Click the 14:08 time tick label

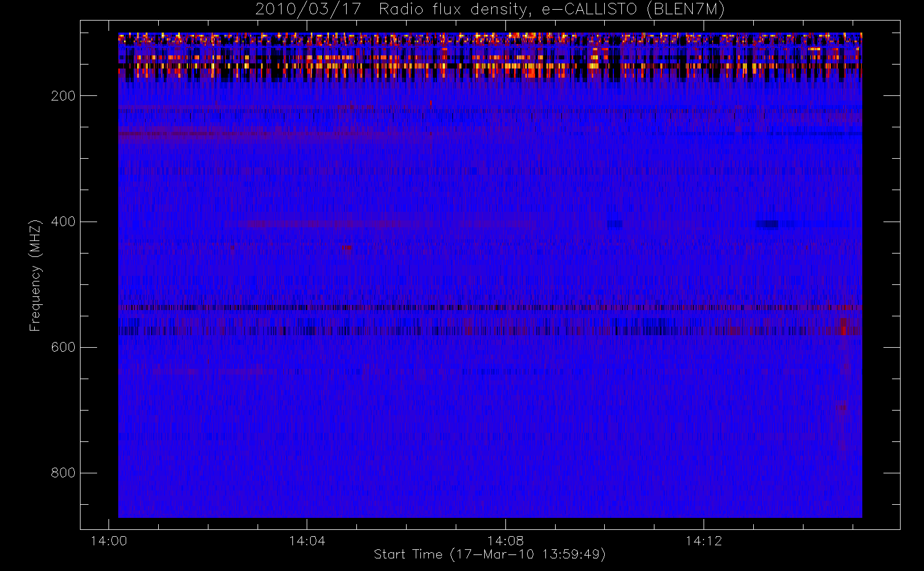(x=505, y=541)
